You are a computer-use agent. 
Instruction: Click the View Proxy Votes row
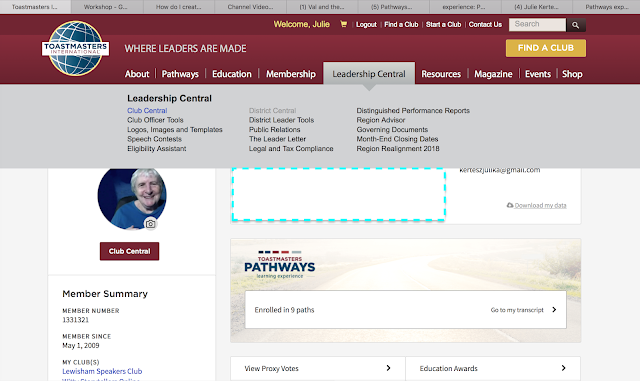318,368
